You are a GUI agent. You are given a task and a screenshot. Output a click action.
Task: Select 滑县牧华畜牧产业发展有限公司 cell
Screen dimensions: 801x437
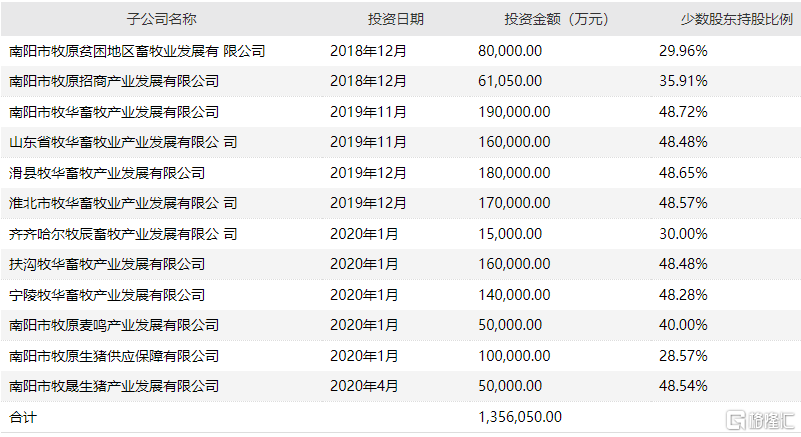(107, 173)
